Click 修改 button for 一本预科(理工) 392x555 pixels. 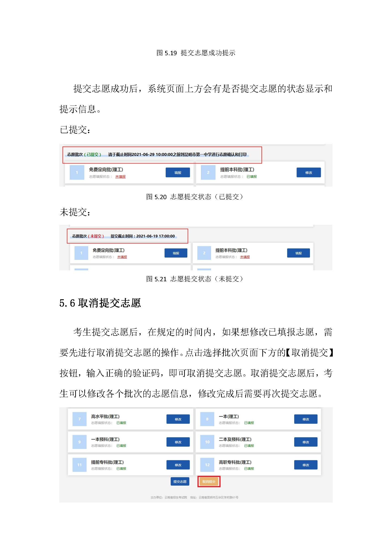pyautogui.click(x=178, y=442)
